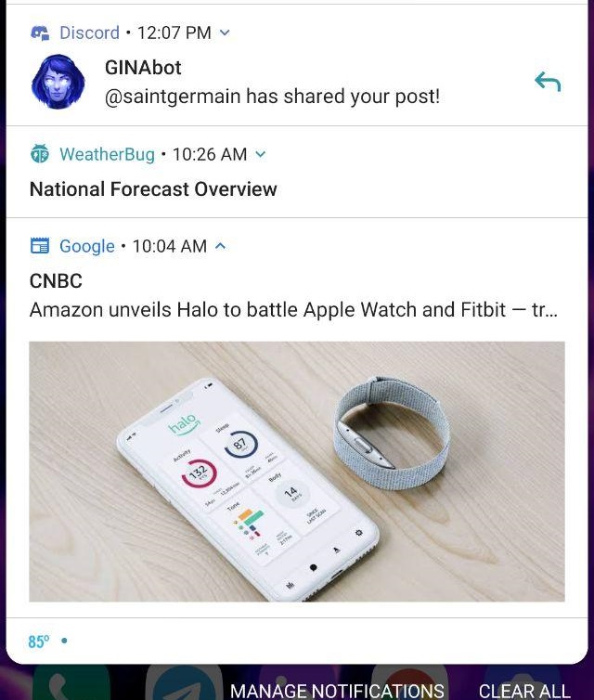Screen dimensions: 594x700
Task: Expand the Discord notification chevron
Action: [225, 32]
